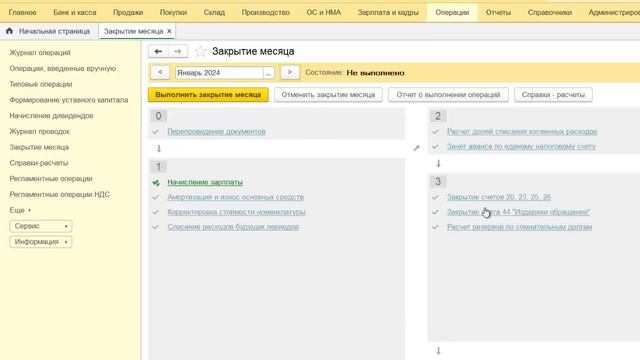Click the forward navigation arrow
Viewport: 640px width, 360px height.
pyautogui.click(x=178, y=51)
